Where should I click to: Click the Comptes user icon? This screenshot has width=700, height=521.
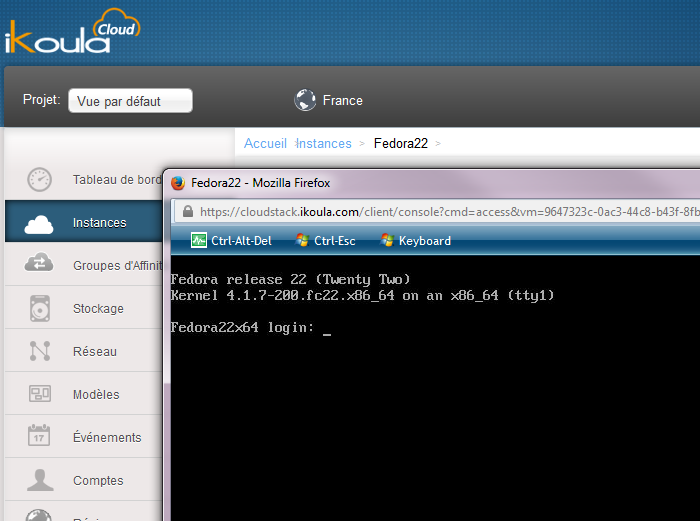tap(39, 480)
